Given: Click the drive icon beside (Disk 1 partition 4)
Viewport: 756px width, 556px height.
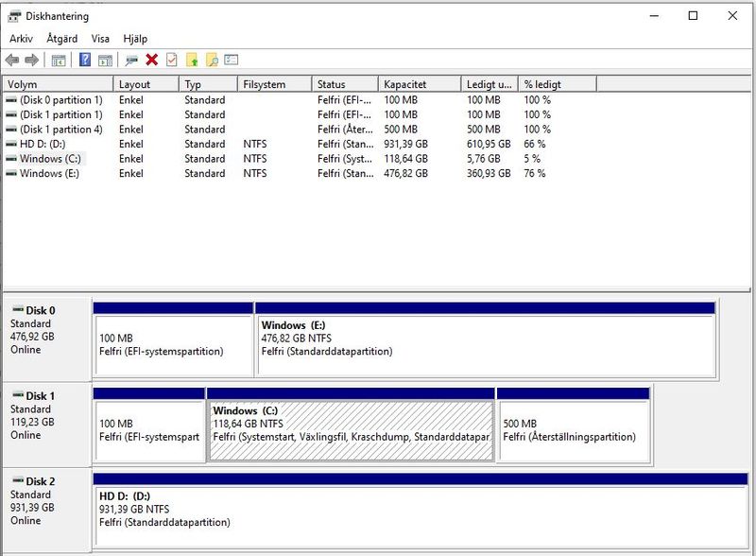Looking at the screenshot, I should 11,130.
